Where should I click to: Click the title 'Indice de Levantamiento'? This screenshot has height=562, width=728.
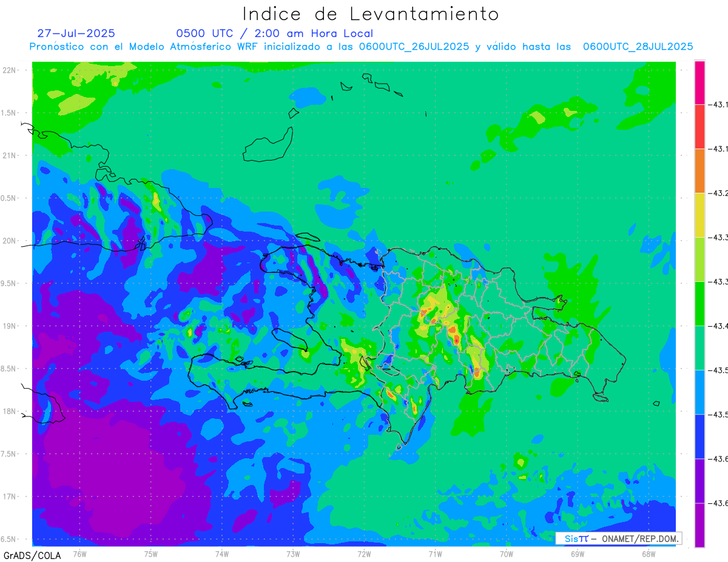(x=371, y=13)
